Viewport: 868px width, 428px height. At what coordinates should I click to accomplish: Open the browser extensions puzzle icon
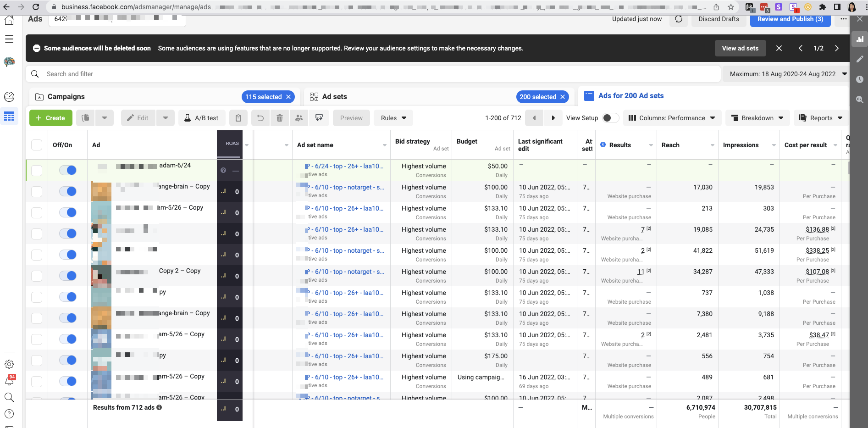point(823,7)
